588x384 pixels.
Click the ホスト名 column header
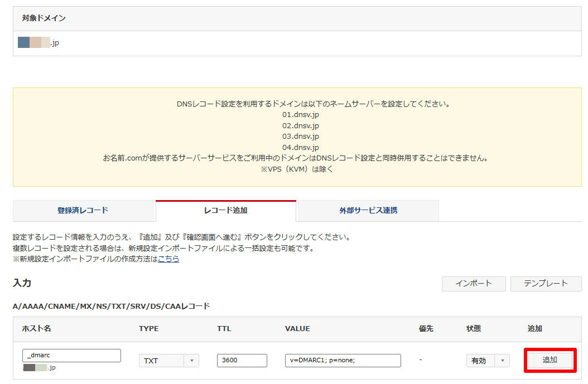(x=36, y=329)
